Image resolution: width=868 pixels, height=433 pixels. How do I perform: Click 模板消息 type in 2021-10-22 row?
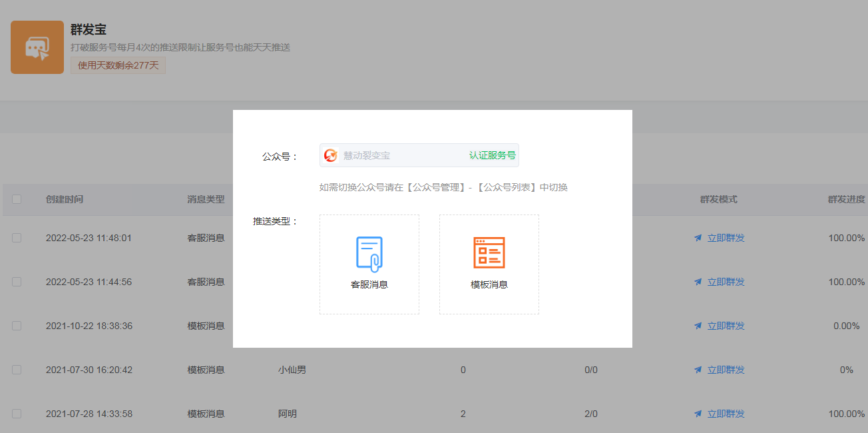[x=206, y=326]
